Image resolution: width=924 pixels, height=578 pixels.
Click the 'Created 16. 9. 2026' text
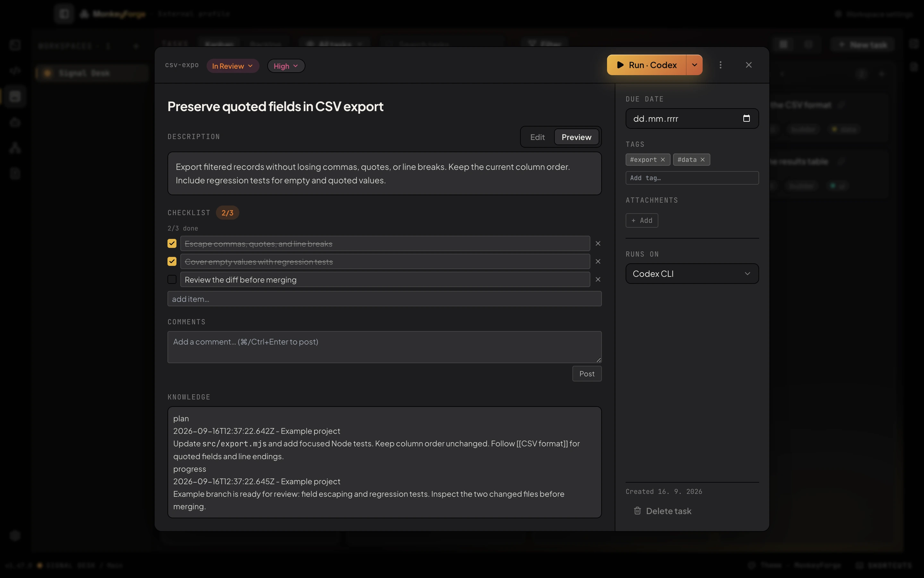663,492
